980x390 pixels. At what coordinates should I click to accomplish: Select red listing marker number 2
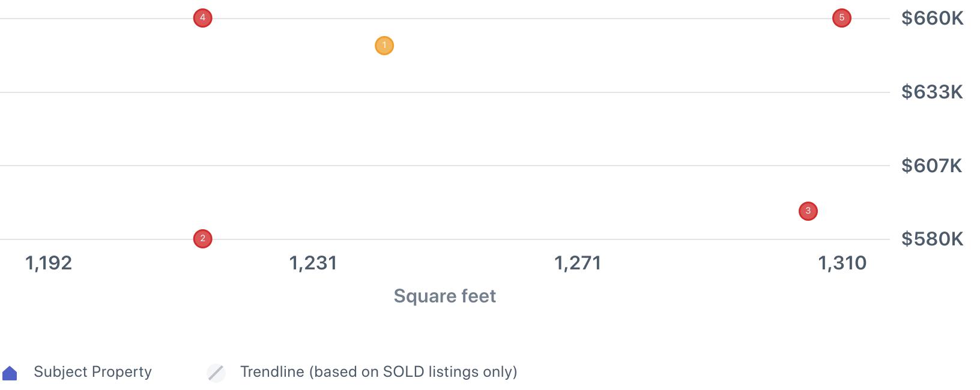click(x=202, y=239)
